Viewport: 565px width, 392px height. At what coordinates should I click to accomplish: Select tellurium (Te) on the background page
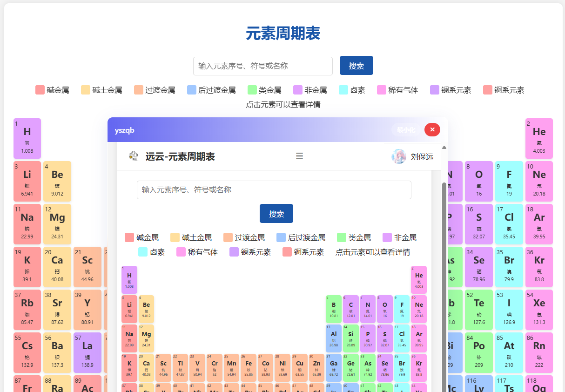pyautogui.click(x=479, y=310)
